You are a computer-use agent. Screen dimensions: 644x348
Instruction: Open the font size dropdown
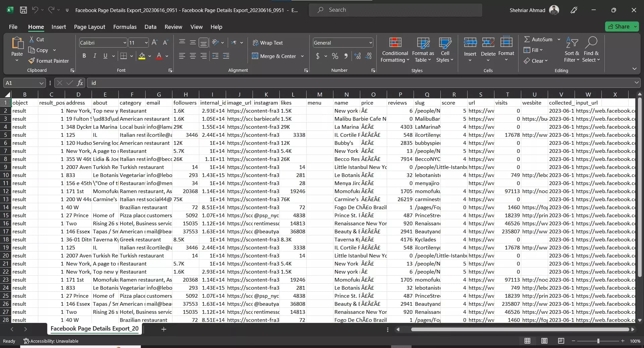(x=146, y=43)
